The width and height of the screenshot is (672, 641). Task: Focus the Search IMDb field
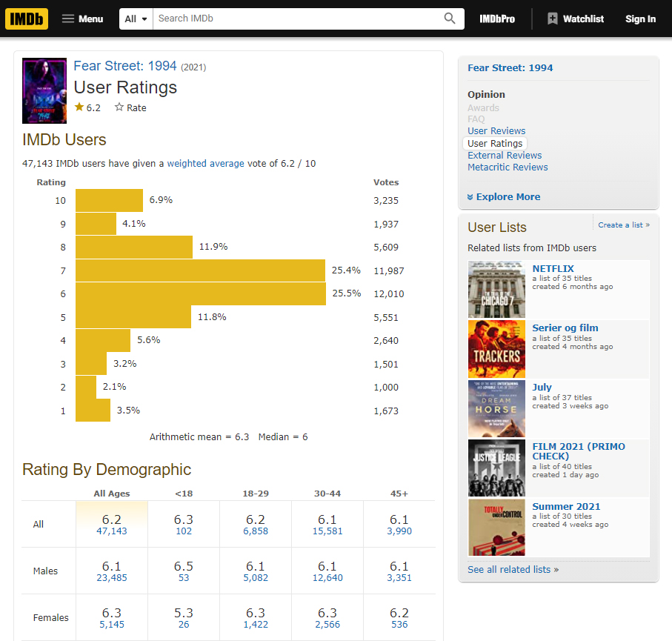296,19
